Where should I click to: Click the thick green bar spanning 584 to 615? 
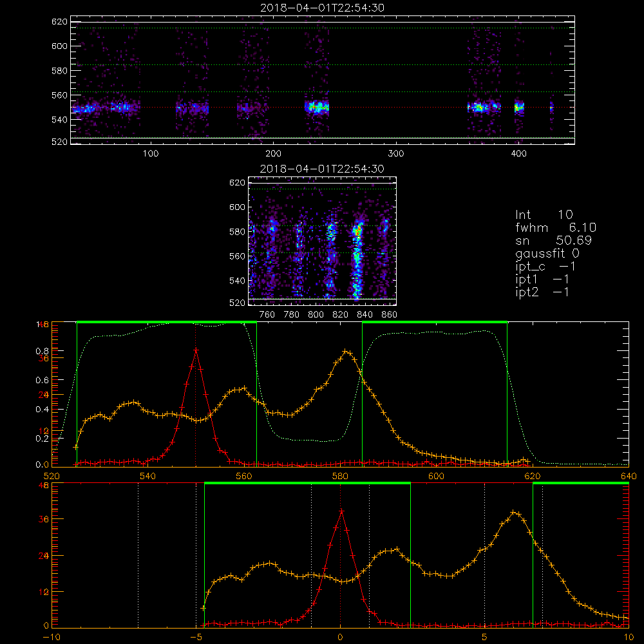pos(435,322)
